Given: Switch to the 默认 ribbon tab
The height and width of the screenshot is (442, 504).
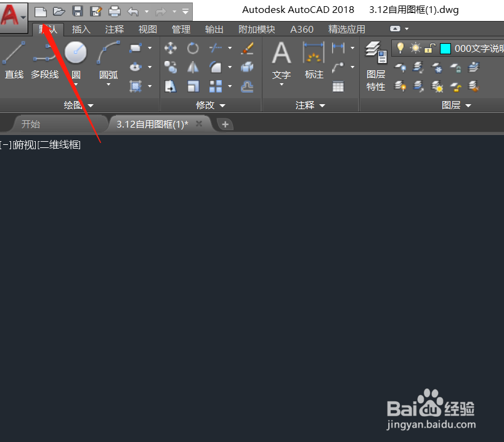Looking at the screenshot, I should (x=48, y=29).
